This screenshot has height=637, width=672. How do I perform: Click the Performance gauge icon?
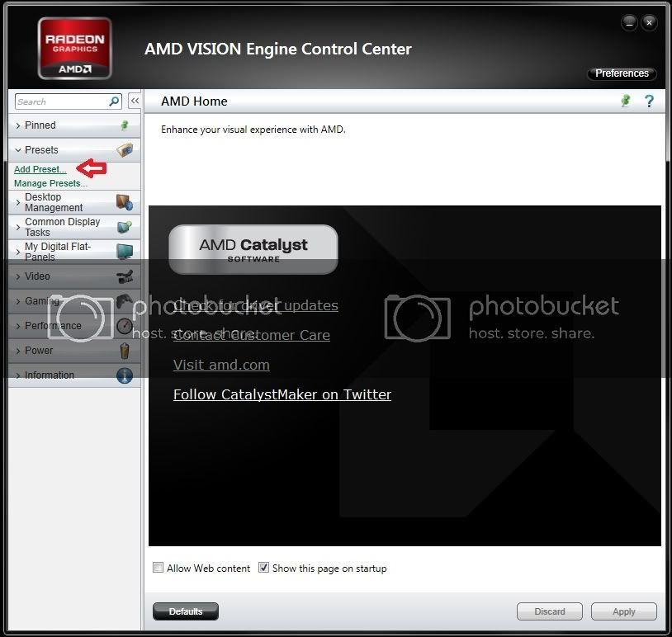tap(125, 326)
